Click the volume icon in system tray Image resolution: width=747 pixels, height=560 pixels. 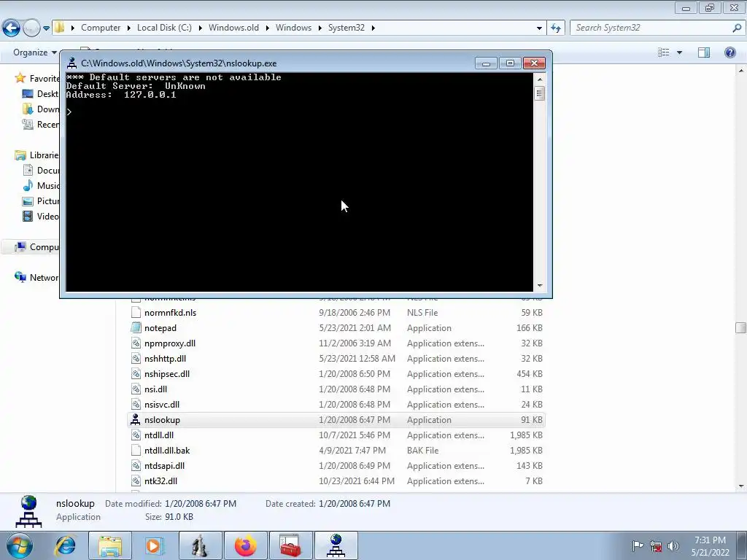pos(673,546)
